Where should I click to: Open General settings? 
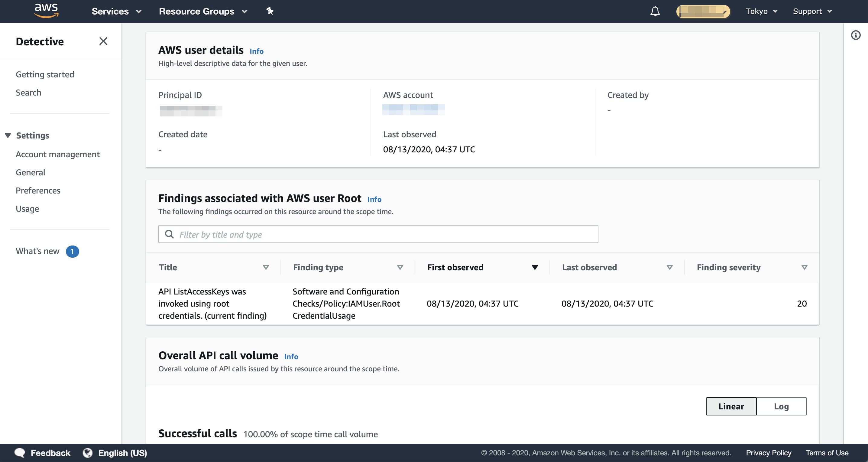tap(30, 173)
